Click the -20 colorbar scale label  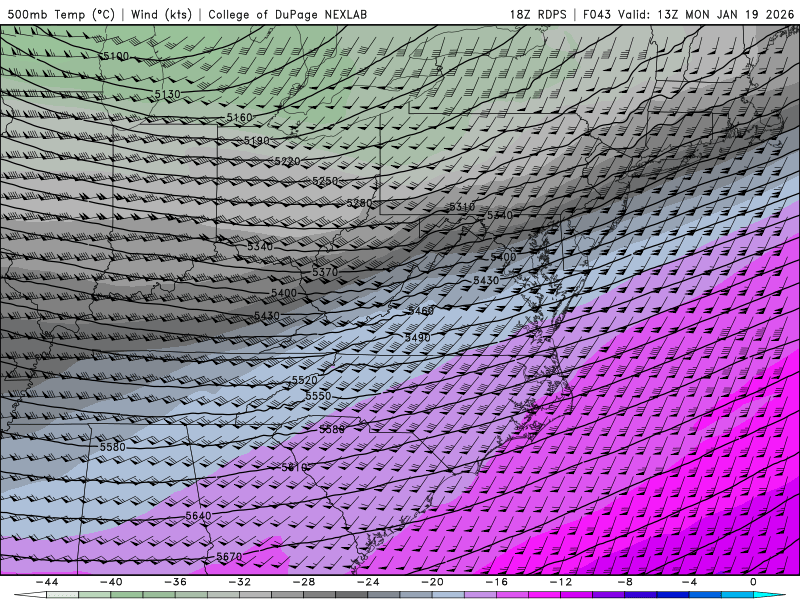pos(433,582)
